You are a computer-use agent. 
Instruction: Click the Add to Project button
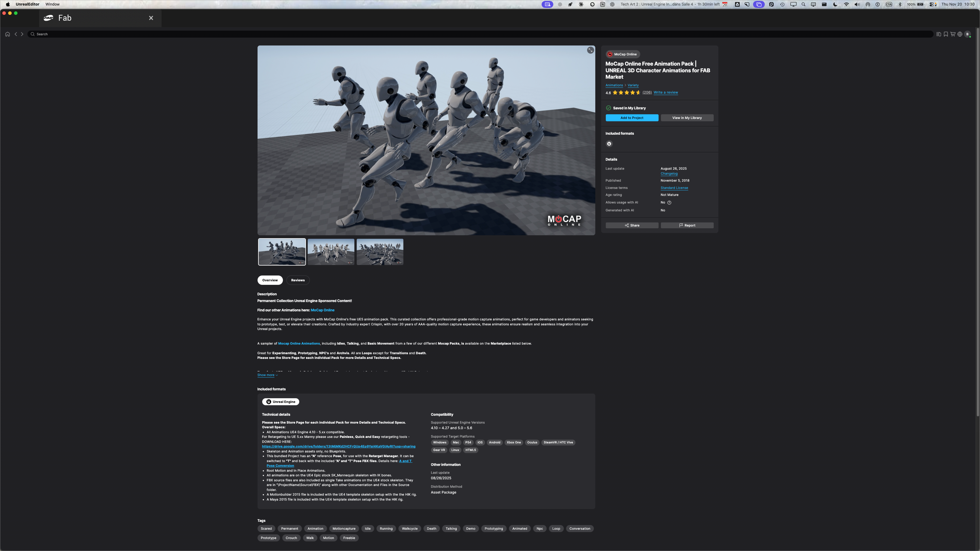pos(632,118)
